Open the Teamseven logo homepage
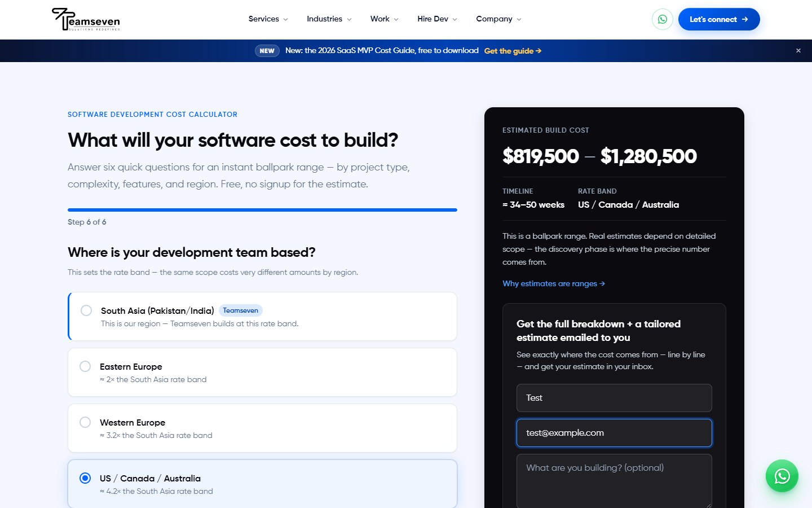Viewport: 812px width, 508px height. (86, 19)
